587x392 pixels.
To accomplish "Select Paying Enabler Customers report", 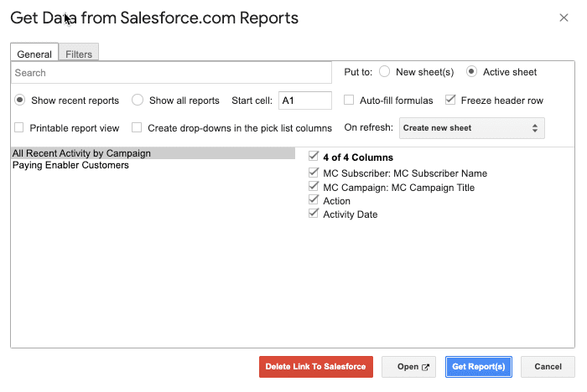I will [70, 166].
